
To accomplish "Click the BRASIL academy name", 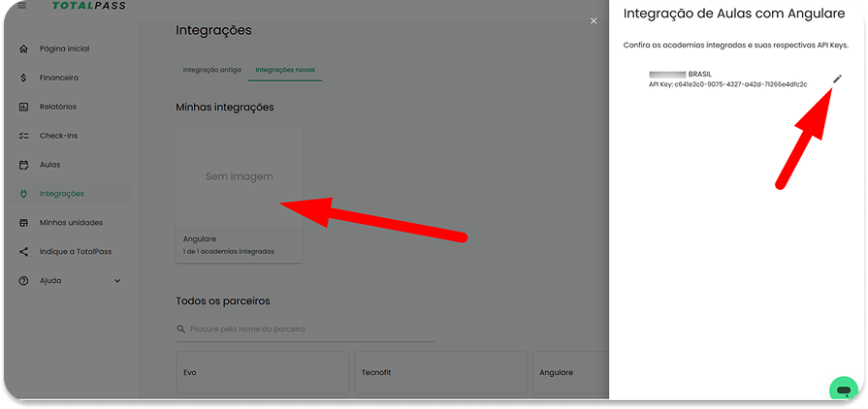I will [x=699, y=75].
